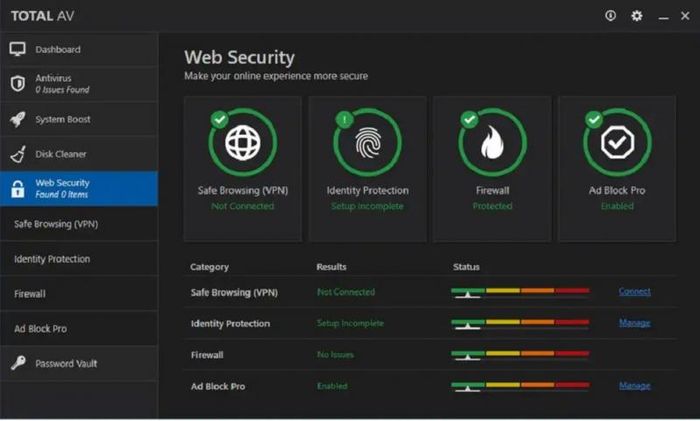Select the Web Security sidebar item

coord(79,188)
